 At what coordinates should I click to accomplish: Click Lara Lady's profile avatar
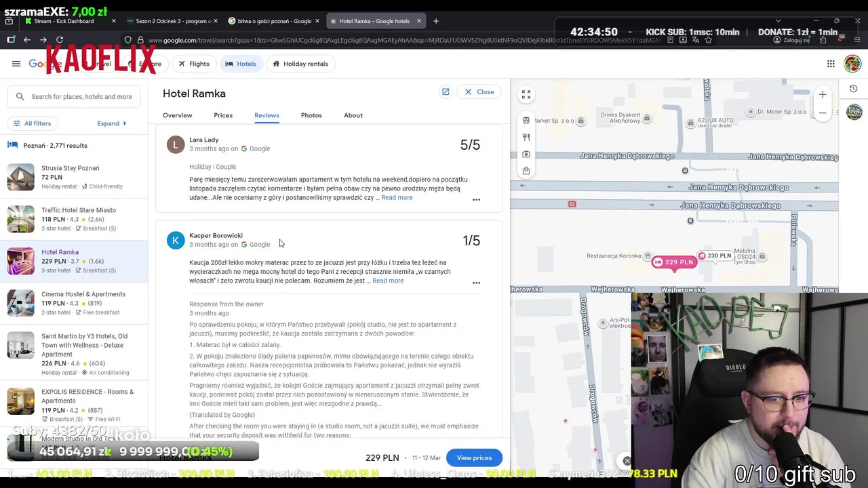click(x=176, y=144)
